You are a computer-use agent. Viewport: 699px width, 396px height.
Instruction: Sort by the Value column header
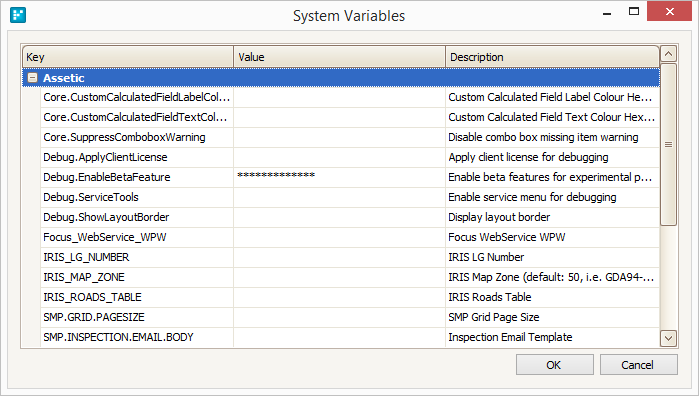pyautogui.click(x=339, y=57)
